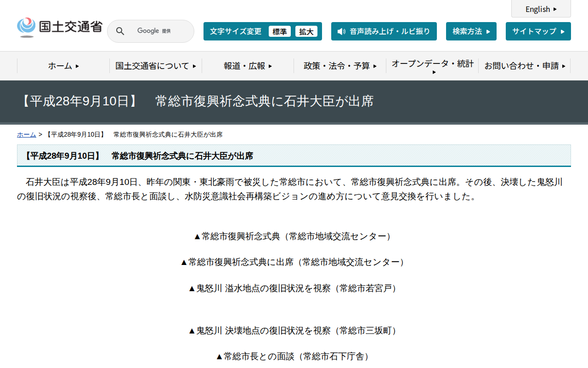This screenshot has width=588, height=368.
Task: Click the Google search input field
Action: 156,31
